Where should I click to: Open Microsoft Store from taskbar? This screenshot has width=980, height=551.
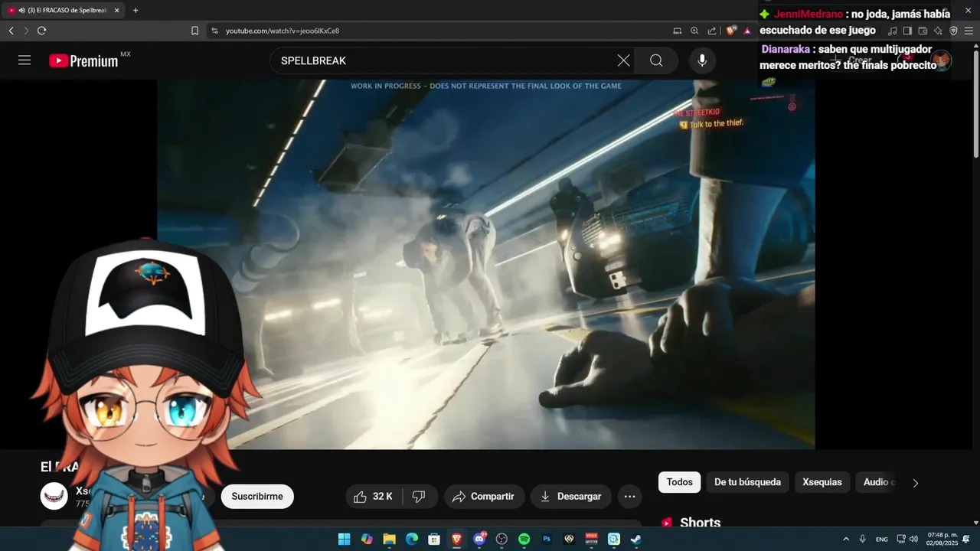434,539
